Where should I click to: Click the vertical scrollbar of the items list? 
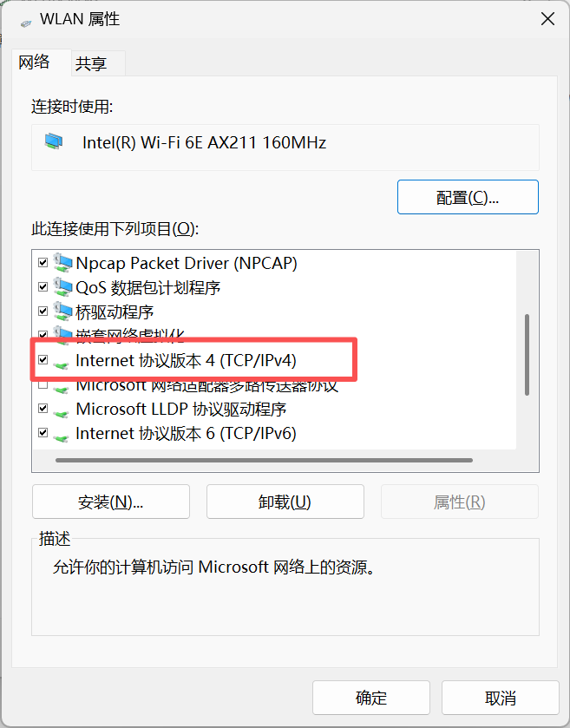pos(527,355)
